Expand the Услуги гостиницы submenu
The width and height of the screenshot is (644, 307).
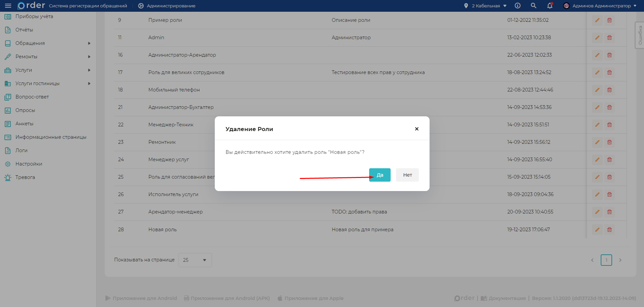click(x=38, y=83)
